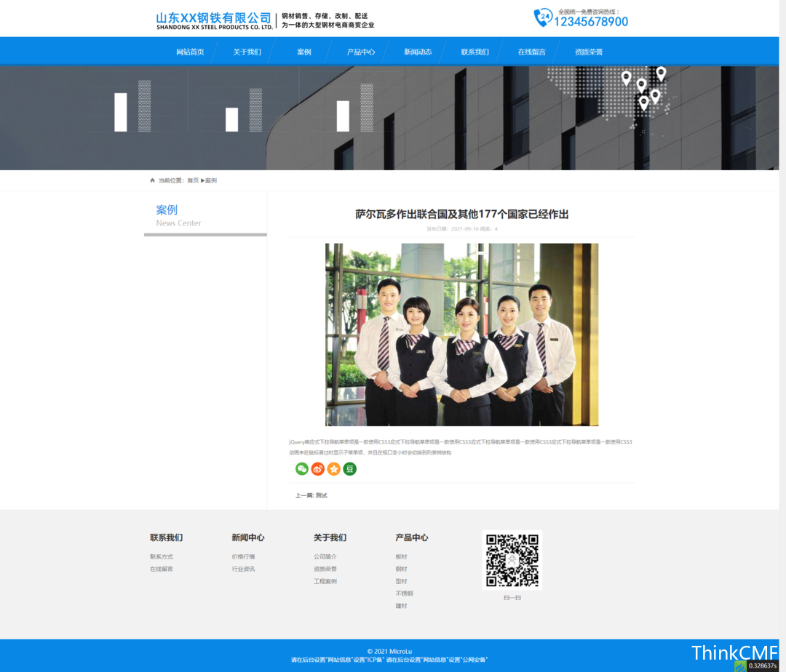
Task: Click the QR code image in footer
Action: coord(512,560)
